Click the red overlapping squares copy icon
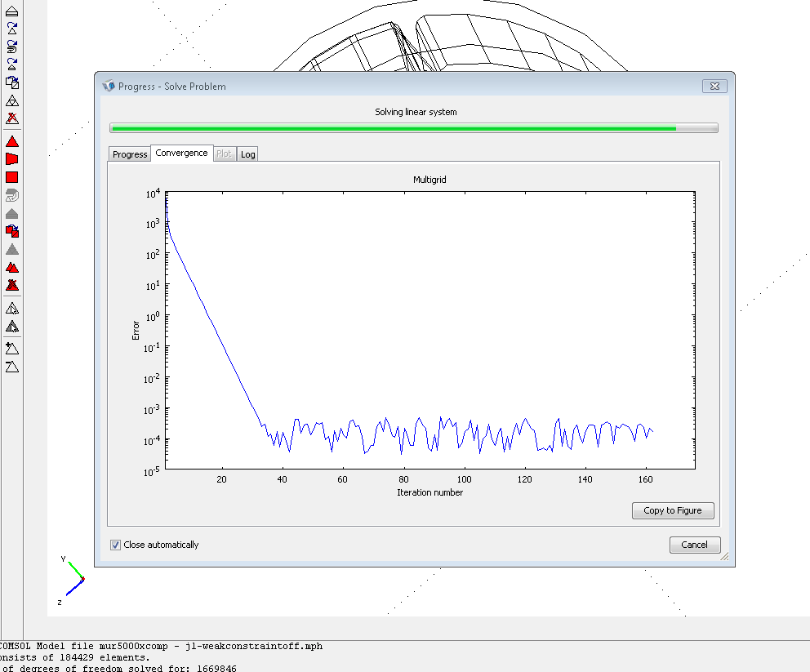 (12, 231)
